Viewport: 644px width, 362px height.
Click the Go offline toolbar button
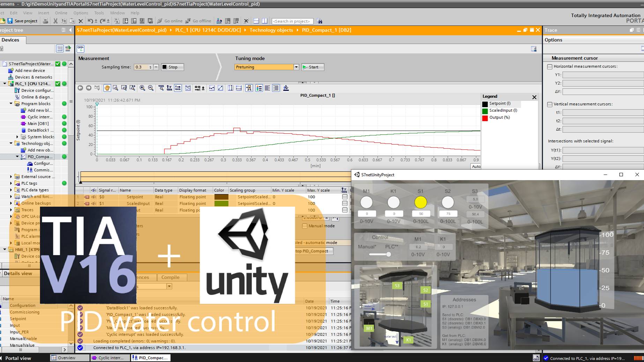click(x=198, y=21)
